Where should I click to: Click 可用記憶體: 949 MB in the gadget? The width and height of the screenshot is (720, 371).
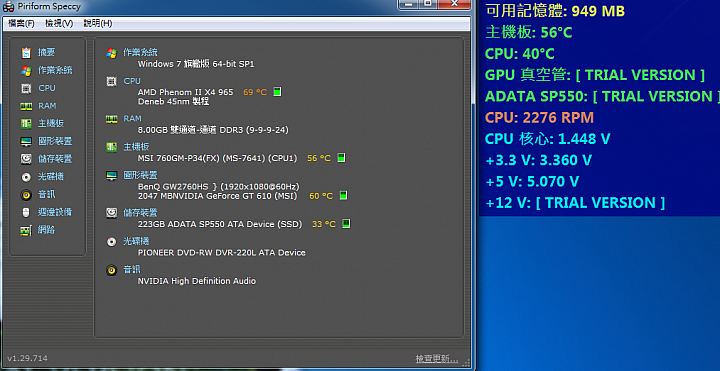pos(555,11)
